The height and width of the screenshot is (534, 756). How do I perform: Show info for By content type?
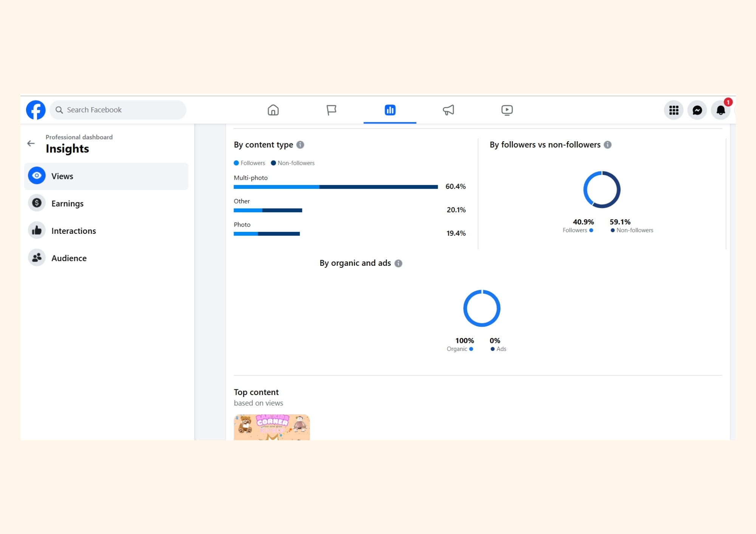[300, 145]
